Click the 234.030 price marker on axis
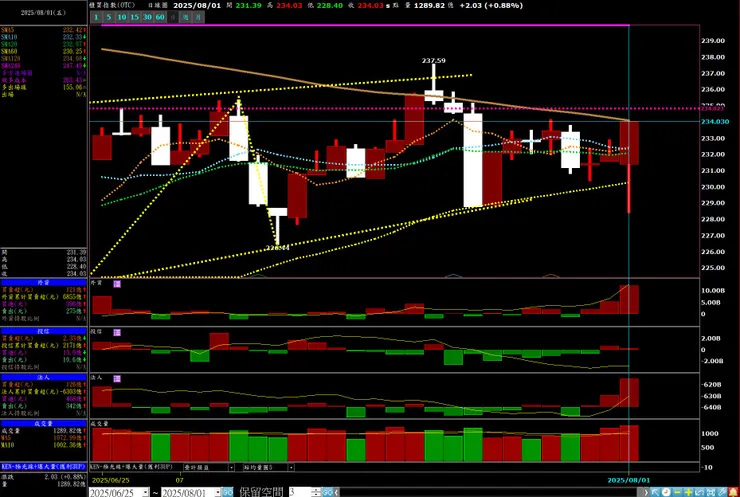 coord(715,121)
